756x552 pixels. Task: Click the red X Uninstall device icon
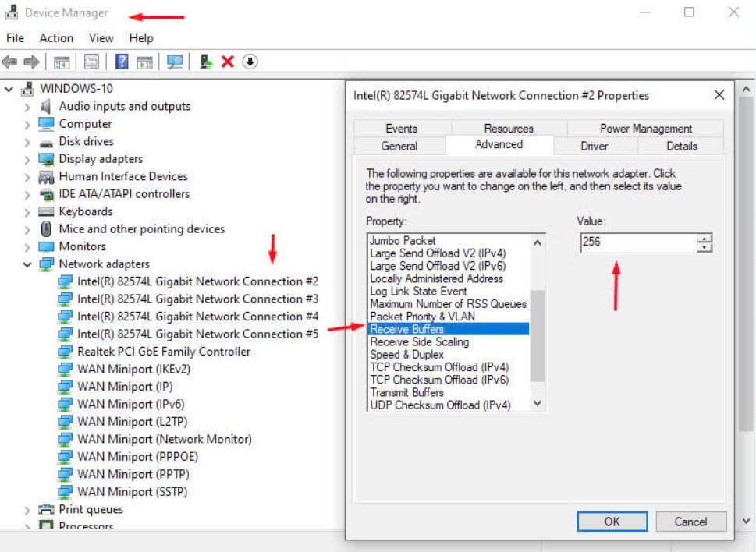point(228,62)
